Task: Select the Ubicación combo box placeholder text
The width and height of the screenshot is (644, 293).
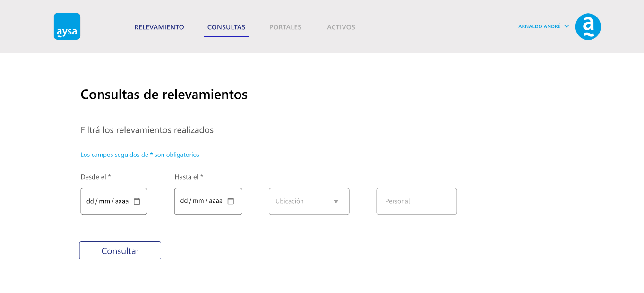Action: 290,201
